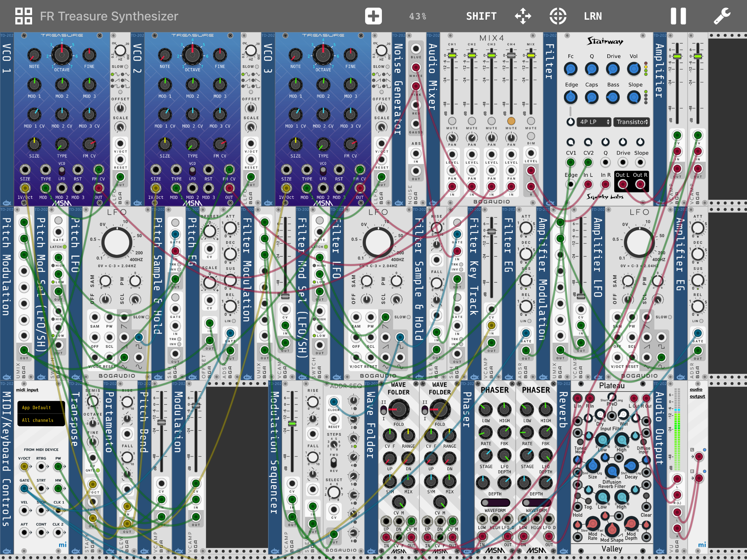Click the WHITE noise output jack
This screenshot has height=560, width=747.
coord(416,67)
